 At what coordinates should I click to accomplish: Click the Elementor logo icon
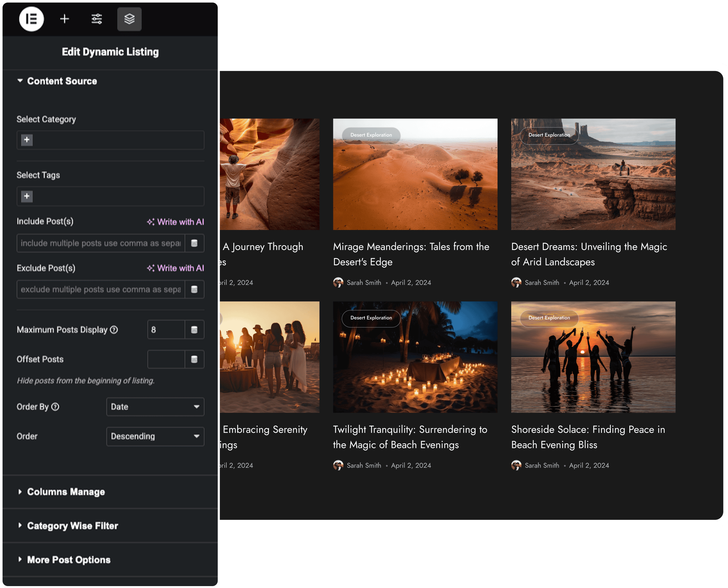32,19
